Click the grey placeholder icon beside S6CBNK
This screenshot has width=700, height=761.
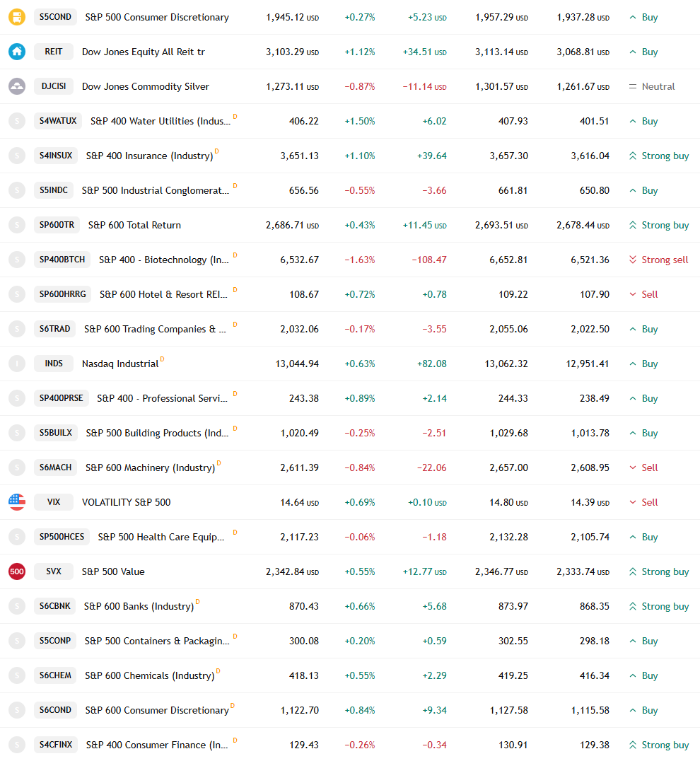[17, 606]
